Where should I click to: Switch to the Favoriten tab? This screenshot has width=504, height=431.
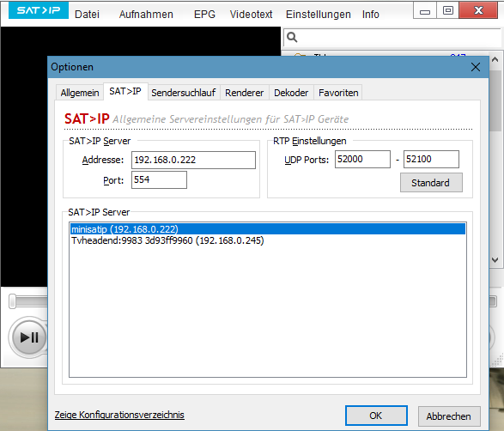[x=338, y=93]
